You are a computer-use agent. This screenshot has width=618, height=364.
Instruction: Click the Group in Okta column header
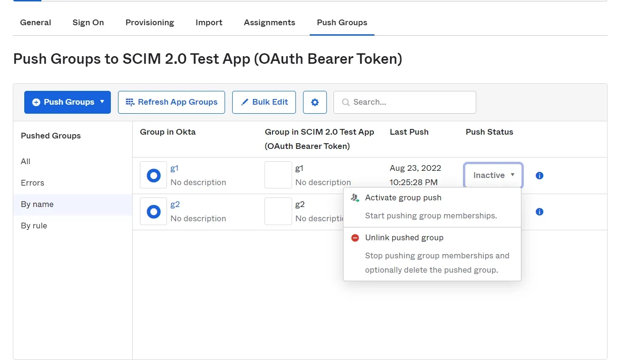[168, 132]
